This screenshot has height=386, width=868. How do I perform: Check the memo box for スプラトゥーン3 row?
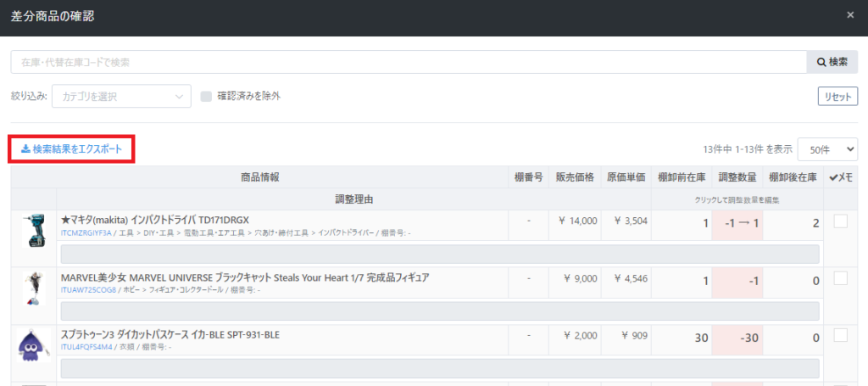point(840,335)
